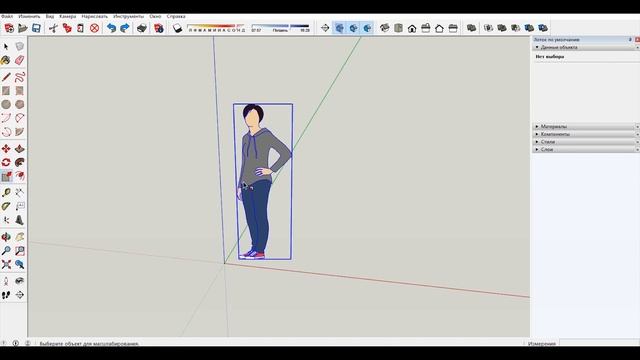
Task: Toggle display of section planes
Action: pos(340,28)
